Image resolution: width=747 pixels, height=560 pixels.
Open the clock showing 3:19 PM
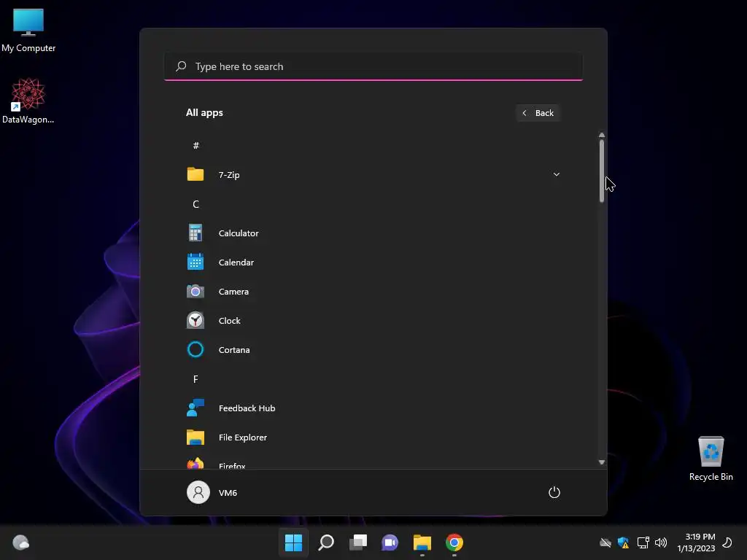(696, 542)
